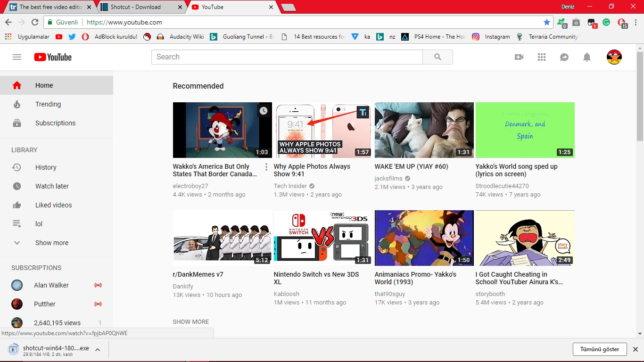Open the storybooth channel link
The width and height of the screenshot is (644, 362).
click(490, 294)
